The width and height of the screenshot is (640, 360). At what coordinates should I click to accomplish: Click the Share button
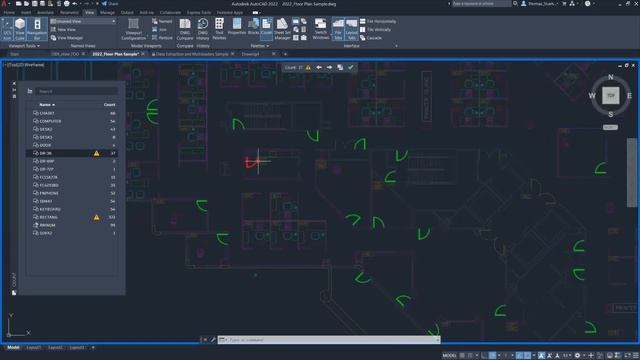(x=110, y=4)
